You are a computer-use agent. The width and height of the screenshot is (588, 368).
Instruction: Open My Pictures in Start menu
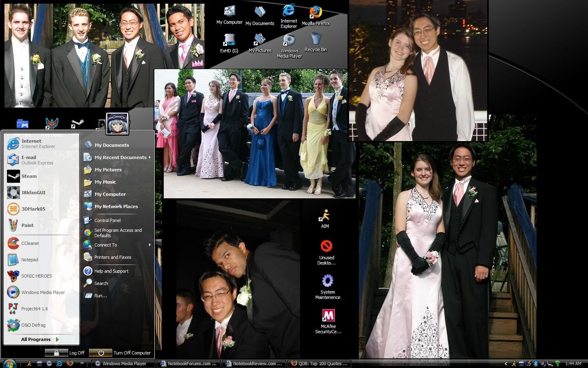pos(117,170)
